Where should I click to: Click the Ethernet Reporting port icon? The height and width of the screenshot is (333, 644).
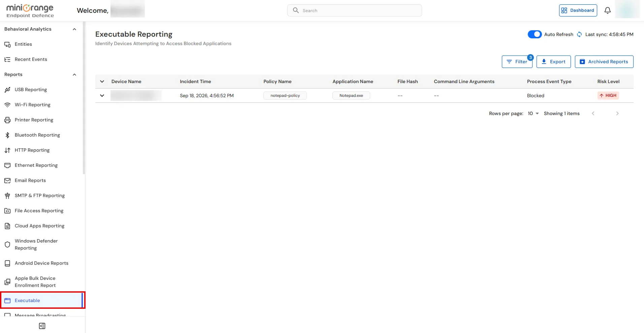pyautogui.click(x=7, y=165)
